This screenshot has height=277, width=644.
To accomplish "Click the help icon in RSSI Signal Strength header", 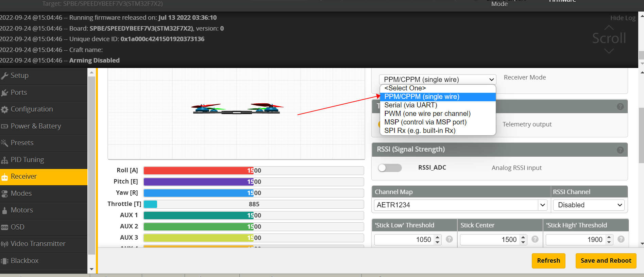I will [620, 150].
